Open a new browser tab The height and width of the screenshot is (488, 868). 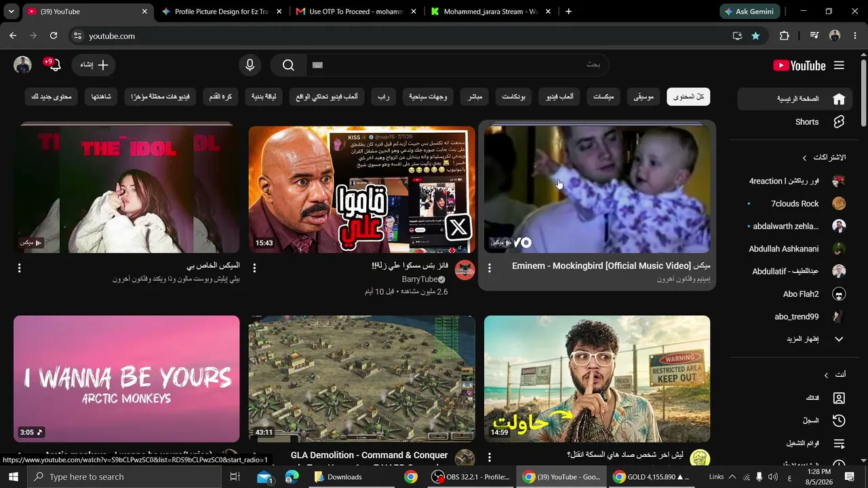point(568,12)
